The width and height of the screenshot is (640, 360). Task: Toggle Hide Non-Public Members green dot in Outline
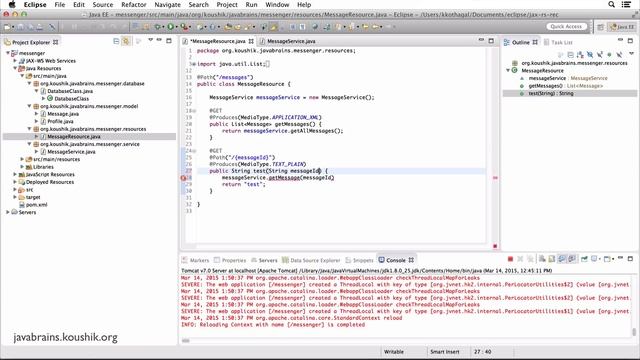(x=609, y=55)
